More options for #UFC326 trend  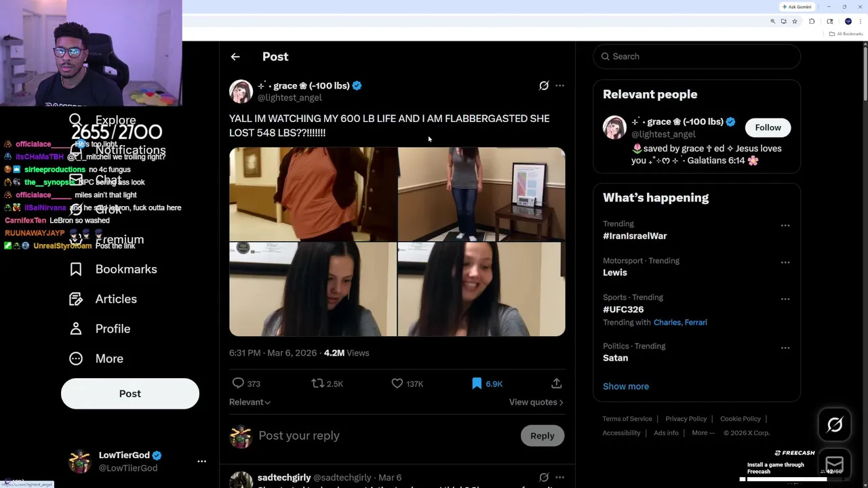click(x=785, y=299)
